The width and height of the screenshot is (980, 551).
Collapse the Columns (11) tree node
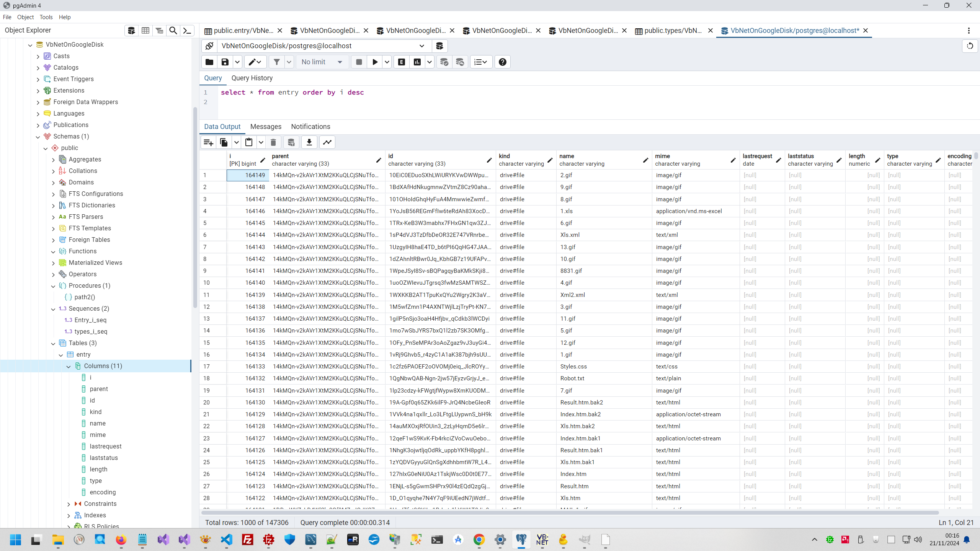(69, 366)
